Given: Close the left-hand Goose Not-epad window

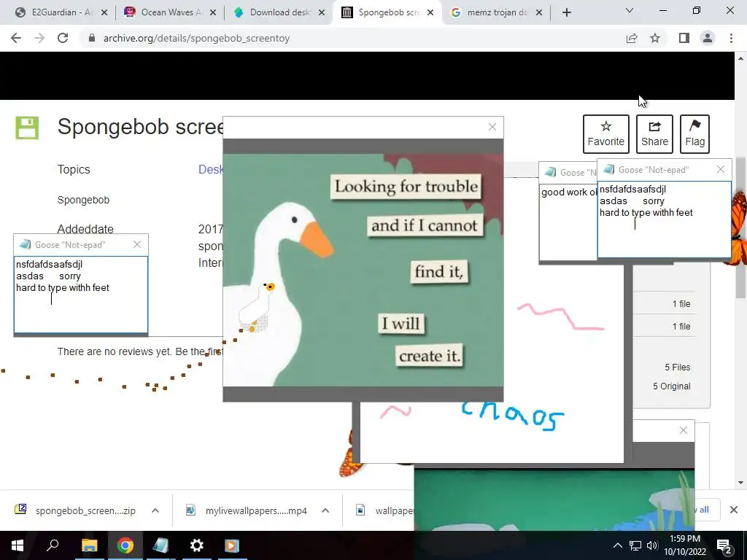Looking at the screenshot, I should tap(137, 244).
